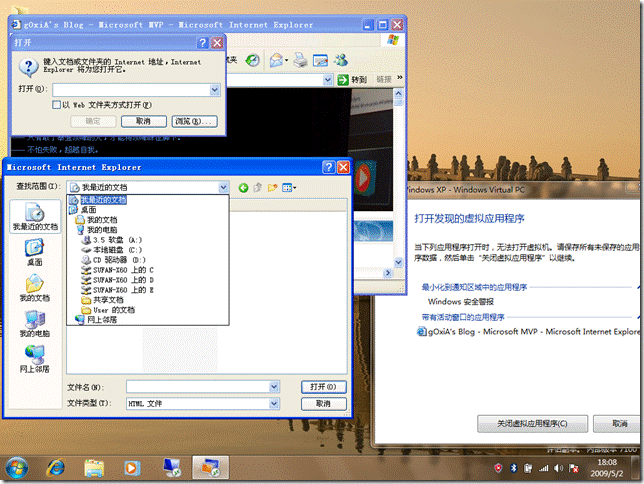This screenshot has height=484, width=644.
Task: Click the IE Messenger toolbar icon
Action: pos(341,61)
